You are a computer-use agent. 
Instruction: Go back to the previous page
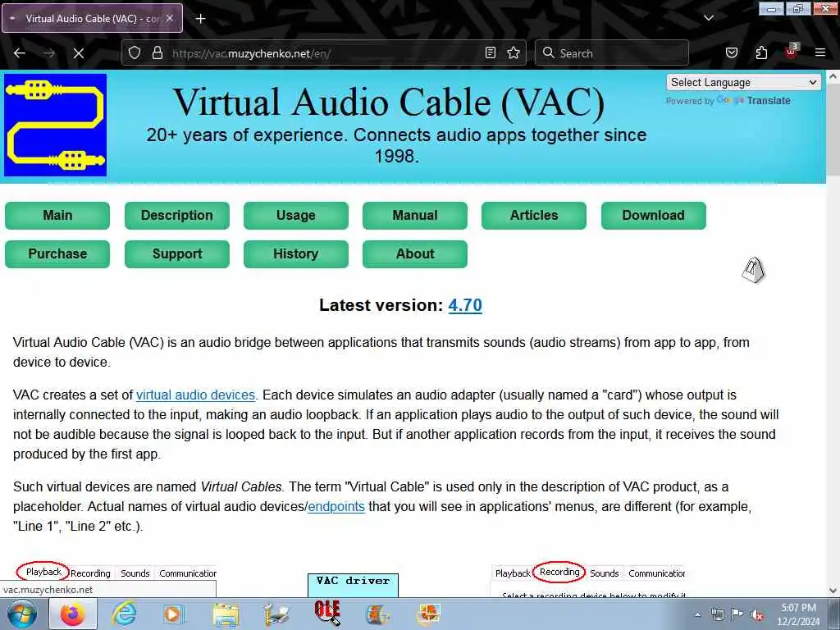(x=20, y=53)
